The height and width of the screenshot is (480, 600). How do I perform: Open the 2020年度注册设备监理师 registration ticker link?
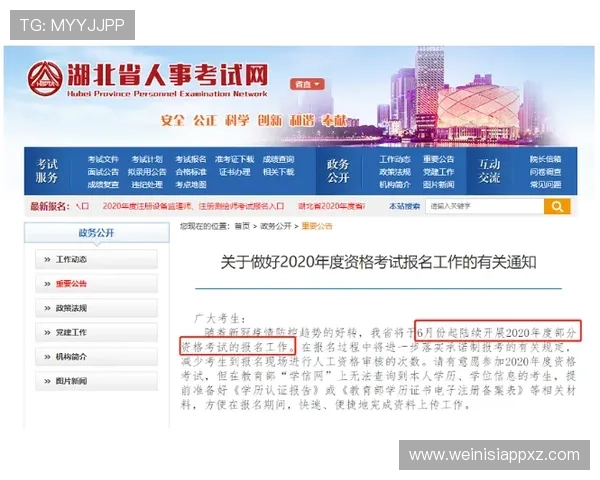(x=193, y=206)
